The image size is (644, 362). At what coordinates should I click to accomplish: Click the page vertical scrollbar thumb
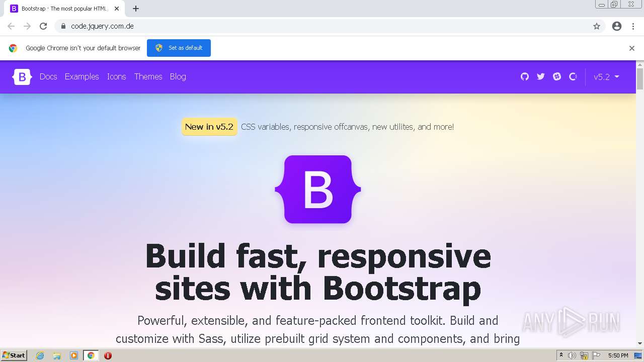pos(640,79)
